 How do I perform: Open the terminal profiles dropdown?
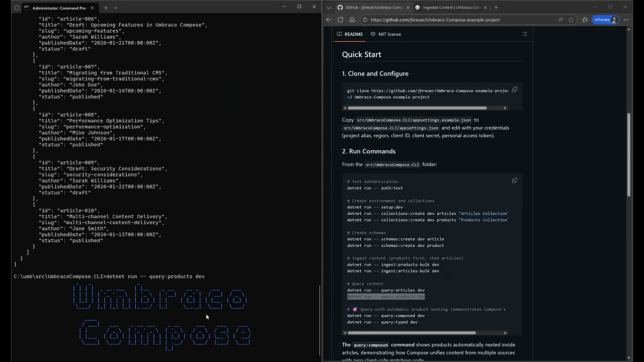(x=116, y=8)
